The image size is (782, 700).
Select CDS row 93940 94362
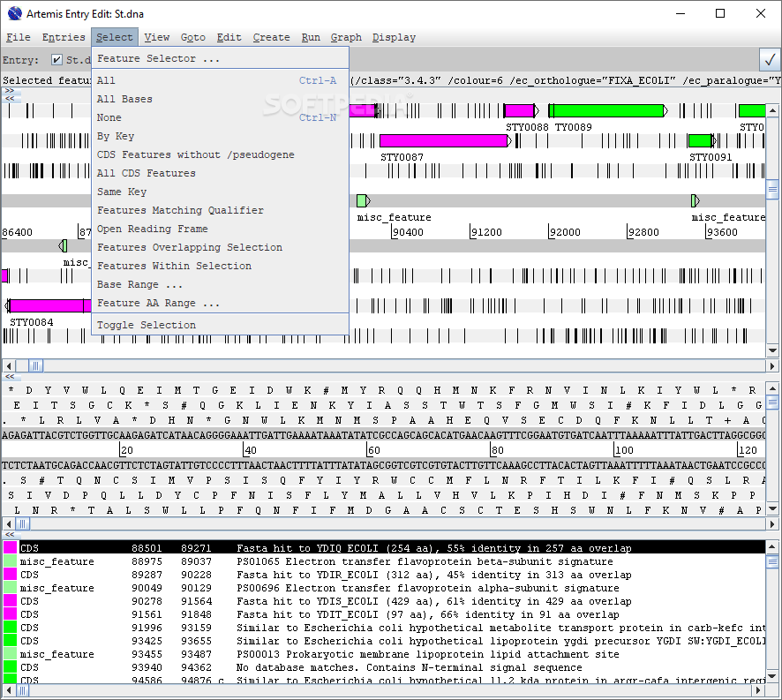384,667
